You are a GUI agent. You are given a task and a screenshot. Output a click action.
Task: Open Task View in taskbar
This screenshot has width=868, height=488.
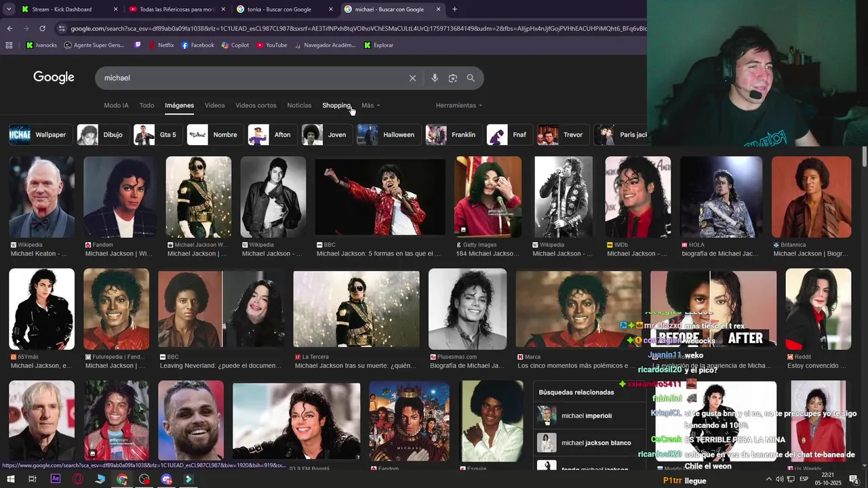pos(32,480)
